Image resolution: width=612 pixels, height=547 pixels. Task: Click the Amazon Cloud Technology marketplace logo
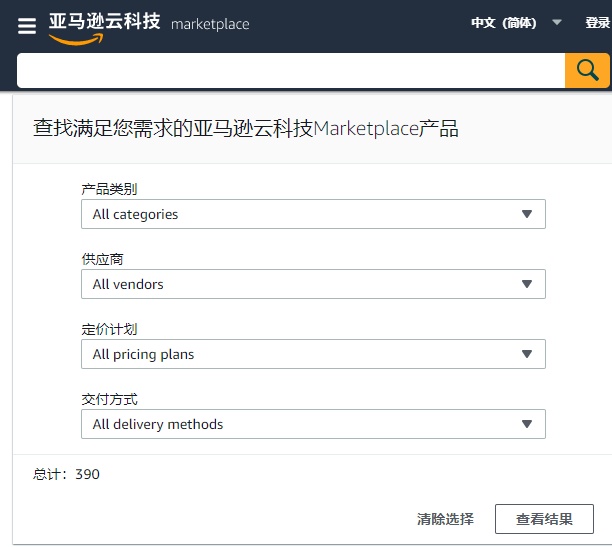tap(149, 28)
